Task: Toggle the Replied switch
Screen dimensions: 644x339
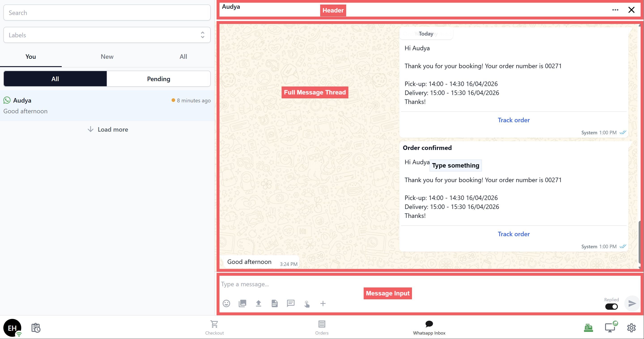Action: 611,307
